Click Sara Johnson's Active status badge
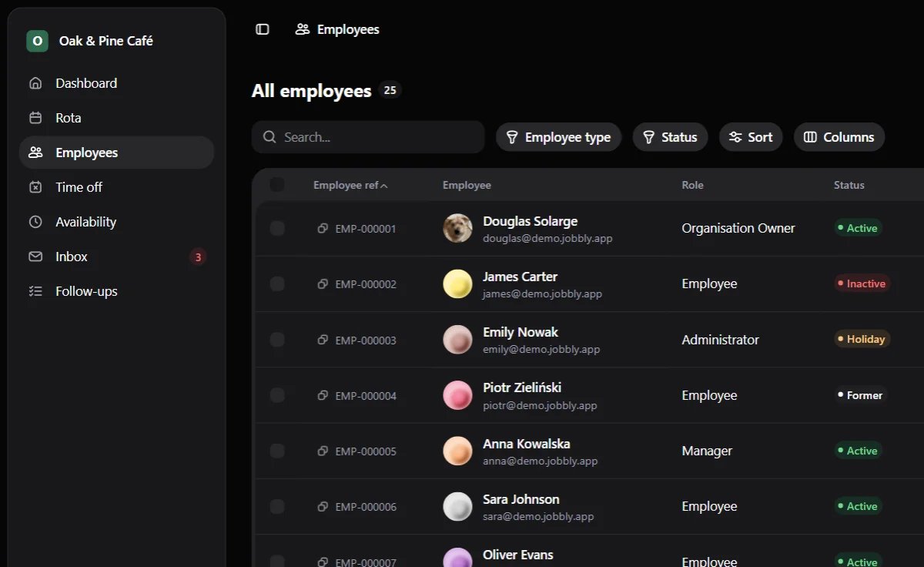 pos(858,506)
